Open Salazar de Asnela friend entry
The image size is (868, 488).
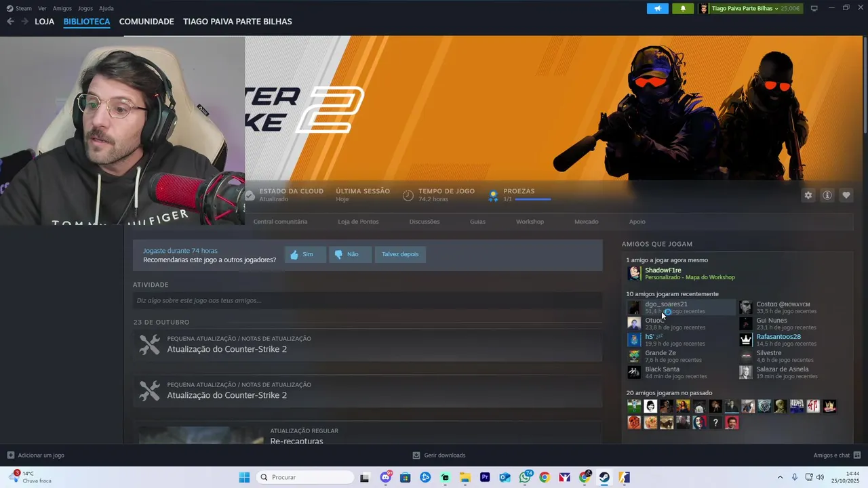780,372
